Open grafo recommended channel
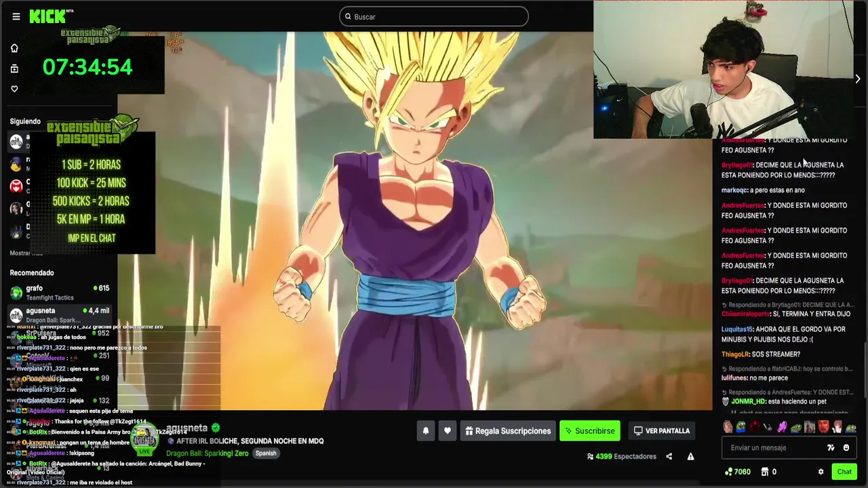The image size is (868, 488). point(60,293)
